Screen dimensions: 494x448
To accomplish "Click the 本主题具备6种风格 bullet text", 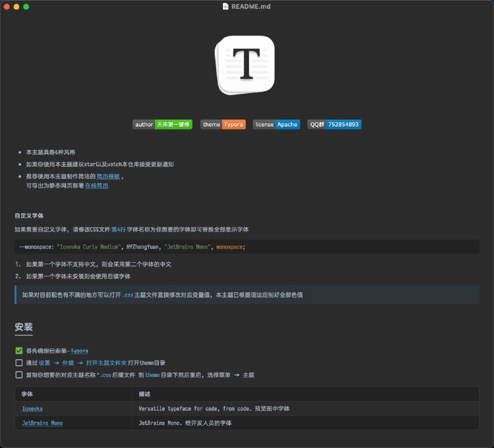I will (51, 152).
